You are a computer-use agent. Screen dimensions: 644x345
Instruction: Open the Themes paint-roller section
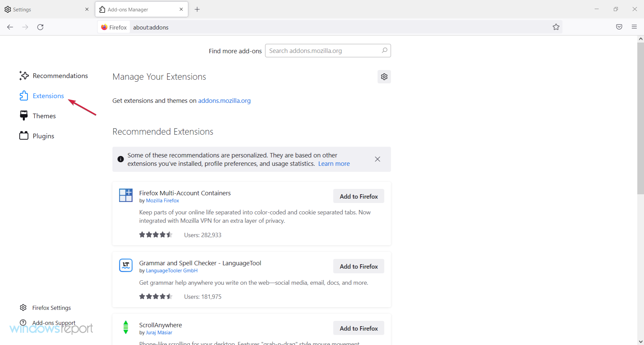23,115
